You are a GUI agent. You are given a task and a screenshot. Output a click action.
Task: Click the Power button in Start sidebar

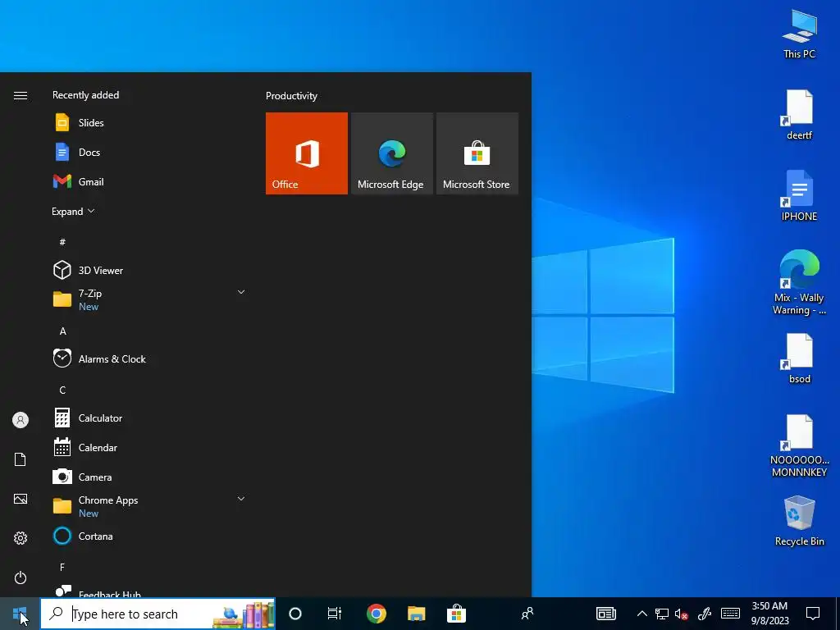point(21,577)
